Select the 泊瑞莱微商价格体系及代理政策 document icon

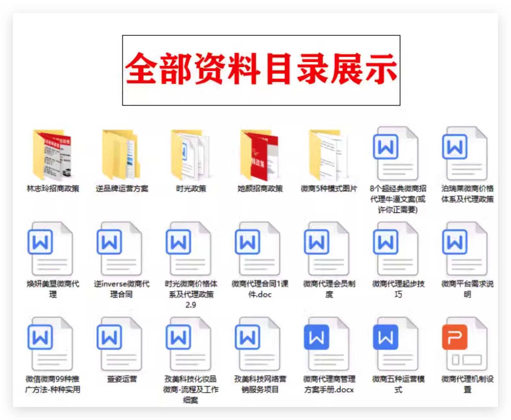(x=465, y=153)
